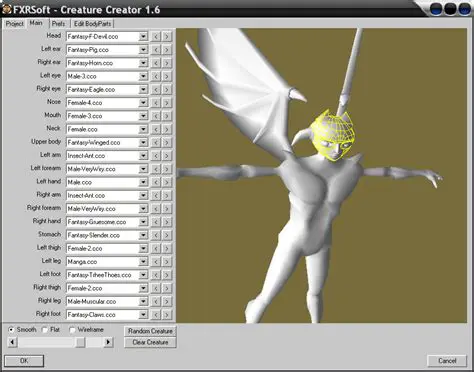The width and height of the screenshot is (474, 372).
Task: Go to previous Right thigh part
Action: (x=156, y=288)
